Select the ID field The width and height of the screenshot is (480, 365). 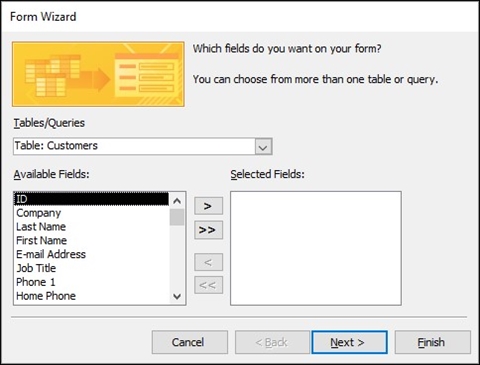click(x=91, y=199)
